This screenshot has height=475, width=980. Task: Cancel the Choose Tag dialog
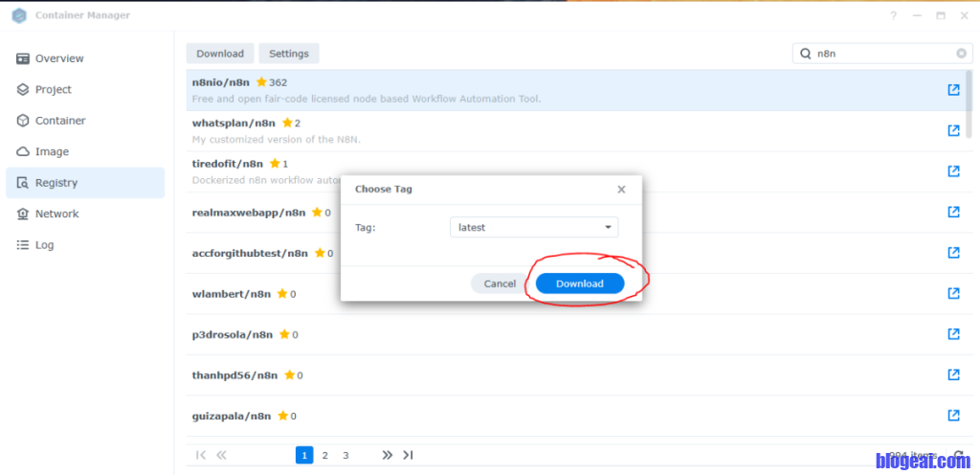[500, 283]
